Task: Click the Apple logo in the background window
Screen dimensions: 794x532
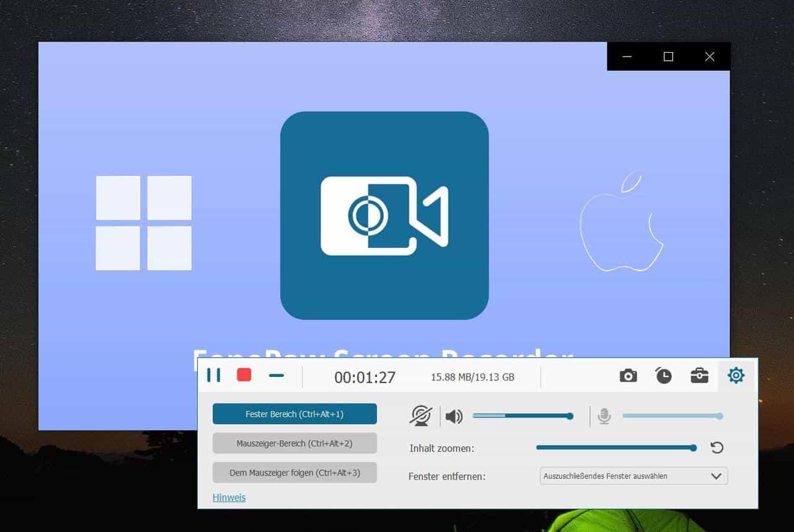Action: pos(622,222)
